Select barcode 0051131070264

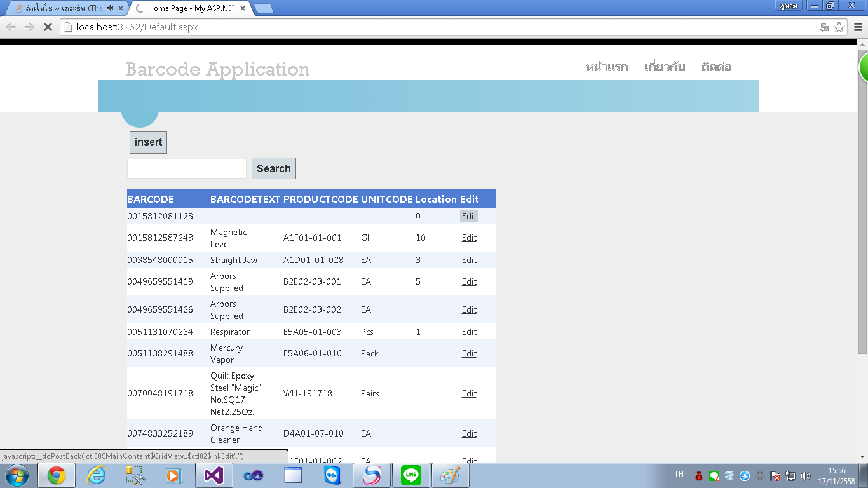tap(160, 332)
